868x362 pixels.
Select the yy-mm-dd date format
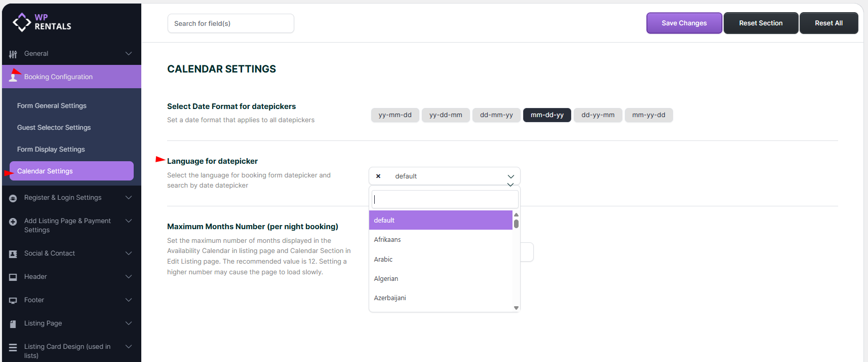(395, 115)
